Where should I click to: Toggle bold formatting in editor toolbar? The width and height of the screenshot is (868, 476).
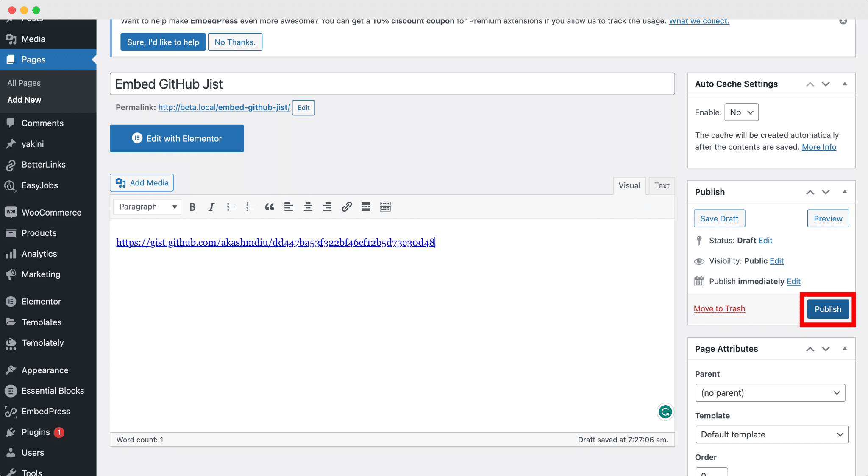(x=192, y=207)
